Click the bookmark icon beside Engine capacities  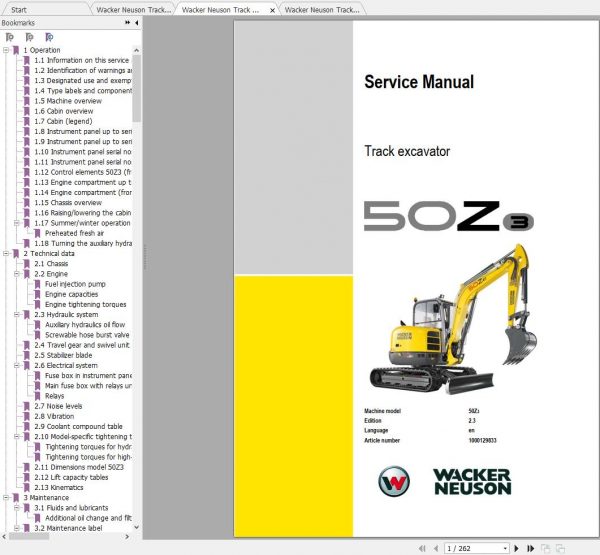pos(38,294)
